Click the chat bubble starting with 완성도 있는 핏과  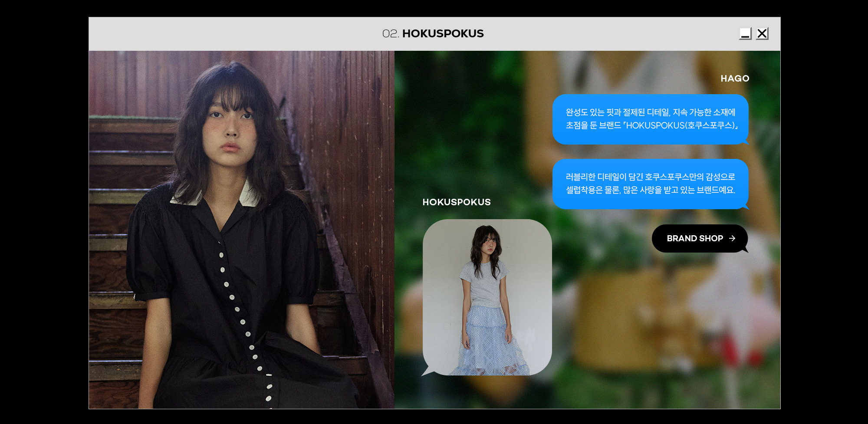(x=651, y=119)
